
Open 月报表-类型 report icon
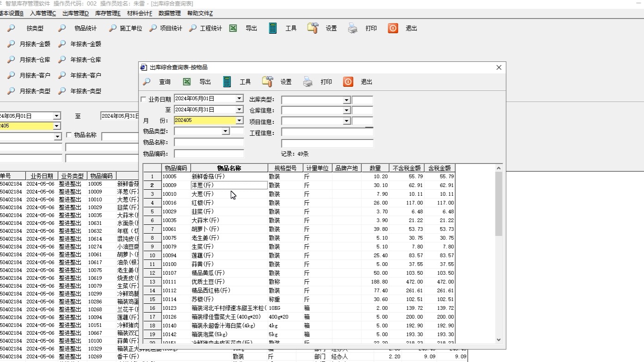(x=11, y=91)
